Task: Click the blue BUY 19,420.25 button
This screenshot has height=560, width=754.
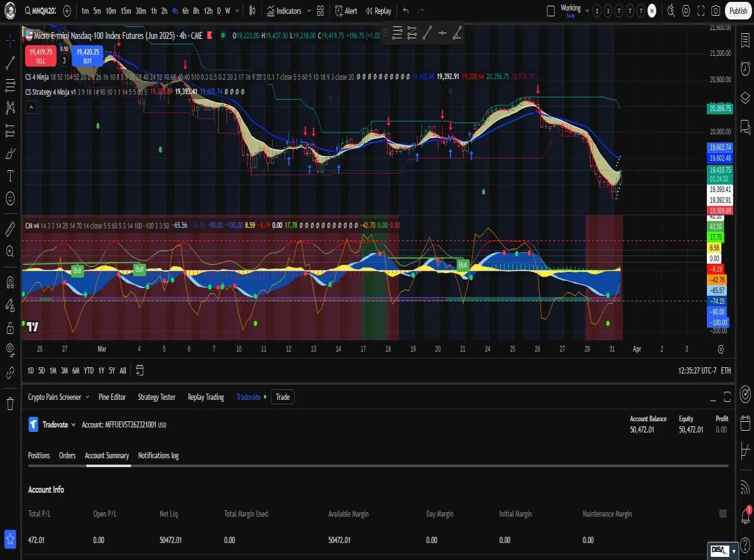Action: pyautogui.click(x=87, y=56)
